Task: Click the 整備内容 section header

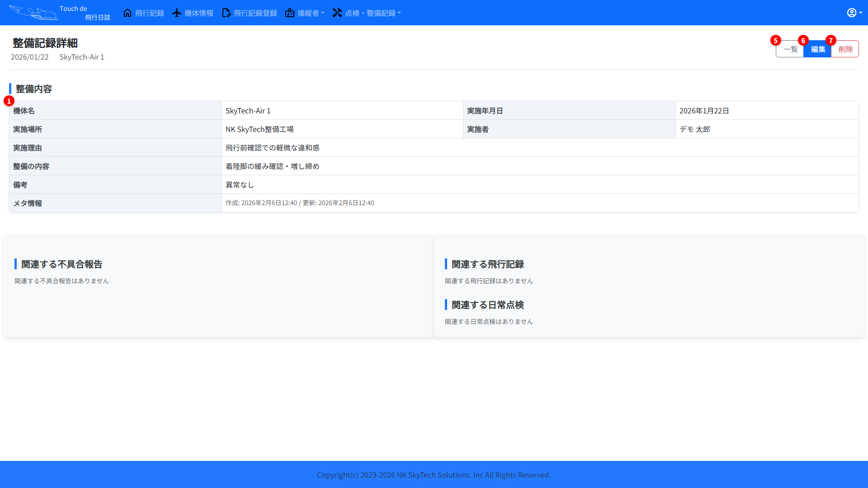Action: pos(33,89)
